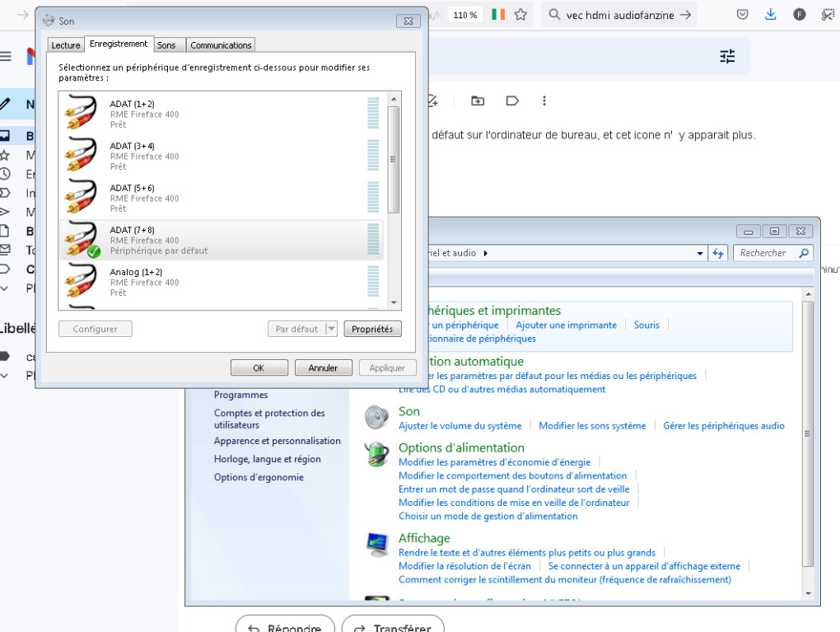Click OK in the Son dialog
The height and width of the screenshot is (632, 840).
(259, 367)
